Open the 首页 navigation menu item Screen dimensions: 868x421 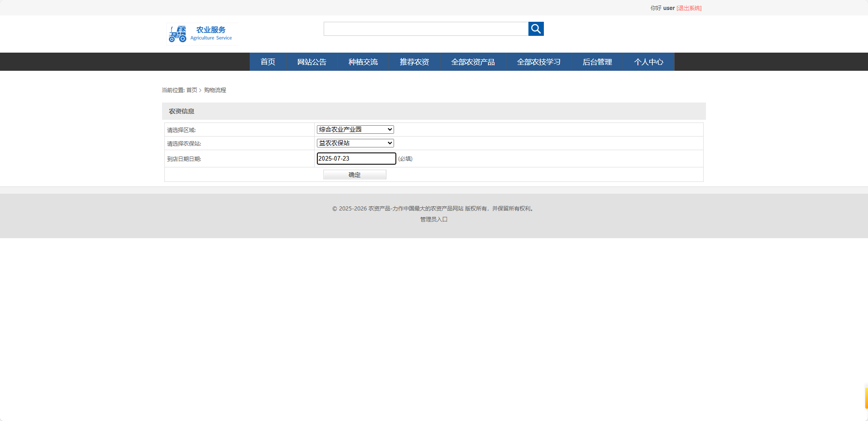pyautogui.click(x=268, y=62)
